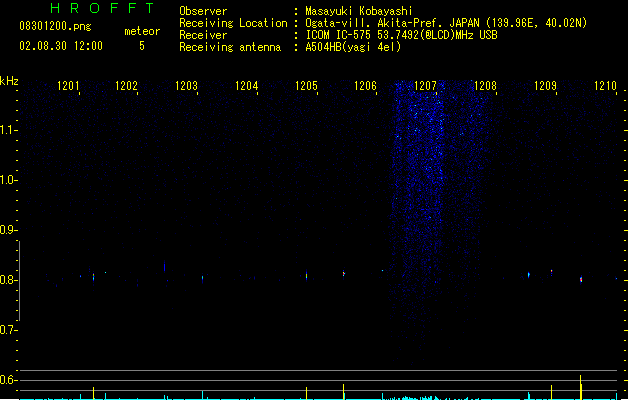Click time marker 1210
Image resolution: width=629 pixels, height=400 pixels.
tap(605, 86)
